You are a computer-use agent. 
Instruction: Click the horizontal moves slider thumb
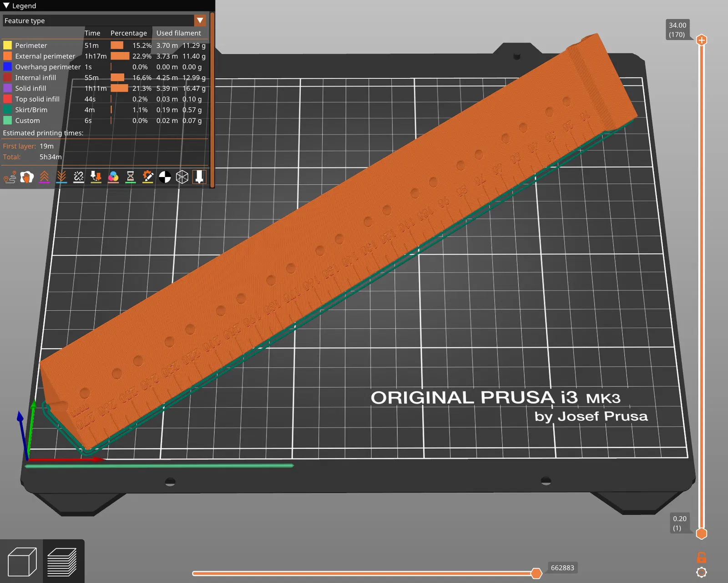pos(536,573)
